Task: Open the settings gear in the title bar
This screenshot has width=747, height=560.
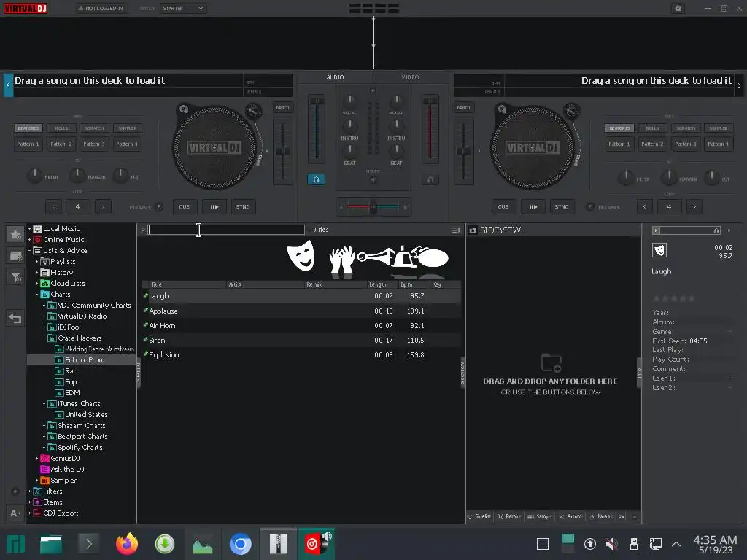Action: tap(678, 8)
